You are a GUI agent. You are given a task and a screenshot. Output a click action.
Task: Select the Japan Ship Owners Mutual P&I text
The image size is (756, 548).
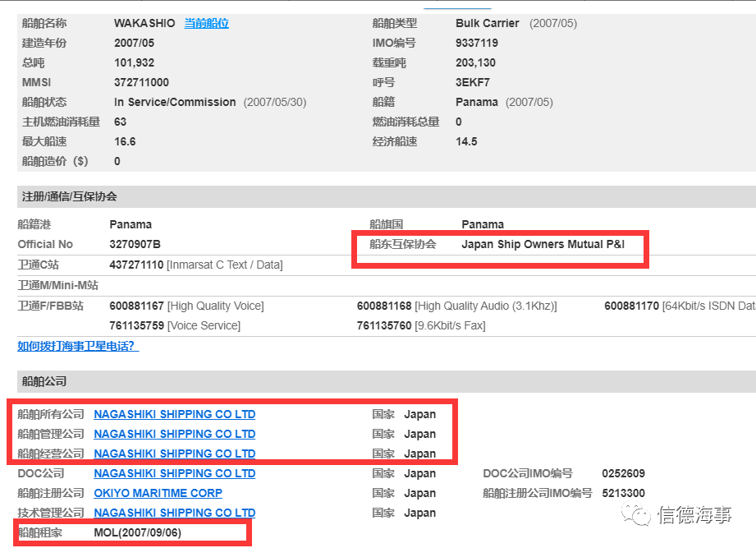543,244
